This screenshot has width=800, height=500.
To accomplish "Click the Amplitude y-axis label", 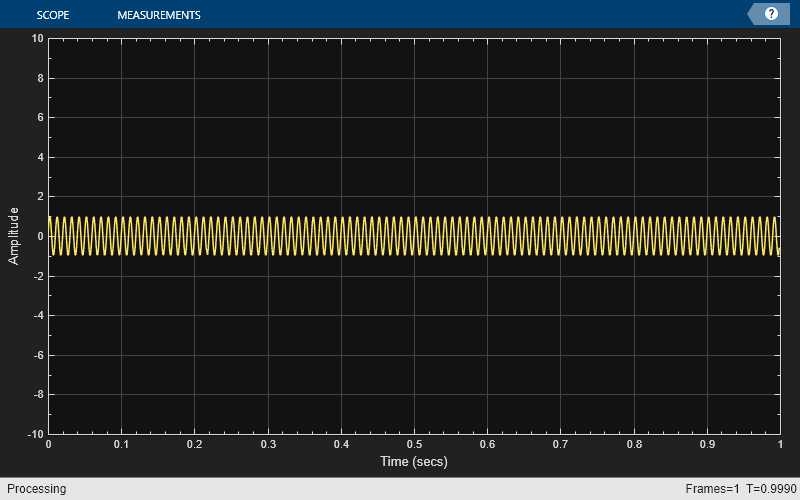I will pyautogui.click(x=13, y=236).
